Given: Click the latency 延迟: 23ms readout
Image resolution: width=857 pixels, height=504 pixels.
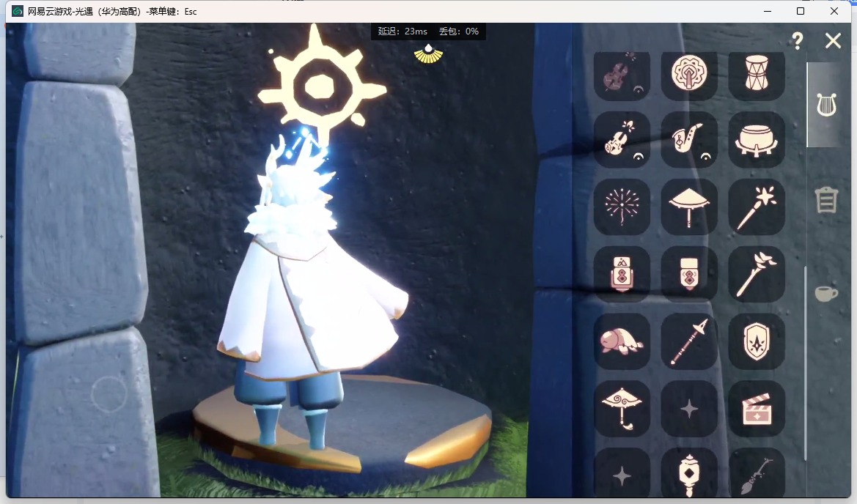Looking at the screenshot, I should click(x=402, y=31).
